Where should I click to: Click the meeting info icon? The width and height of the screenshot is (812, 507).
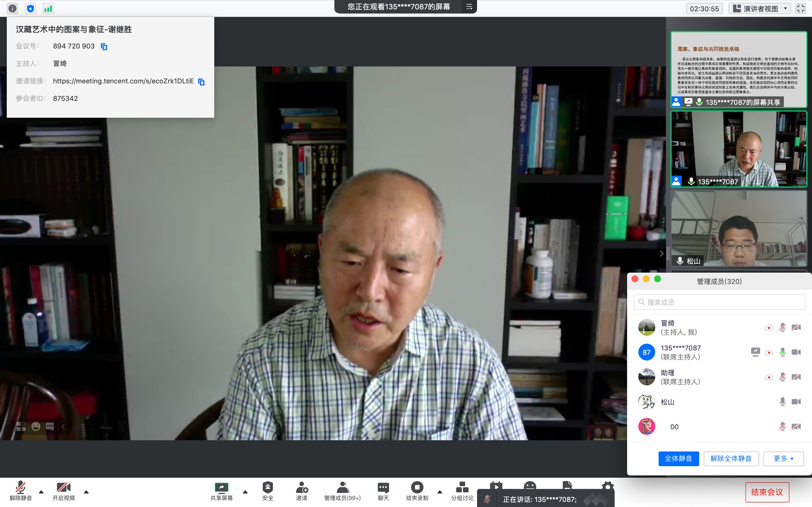pos(12,8)
